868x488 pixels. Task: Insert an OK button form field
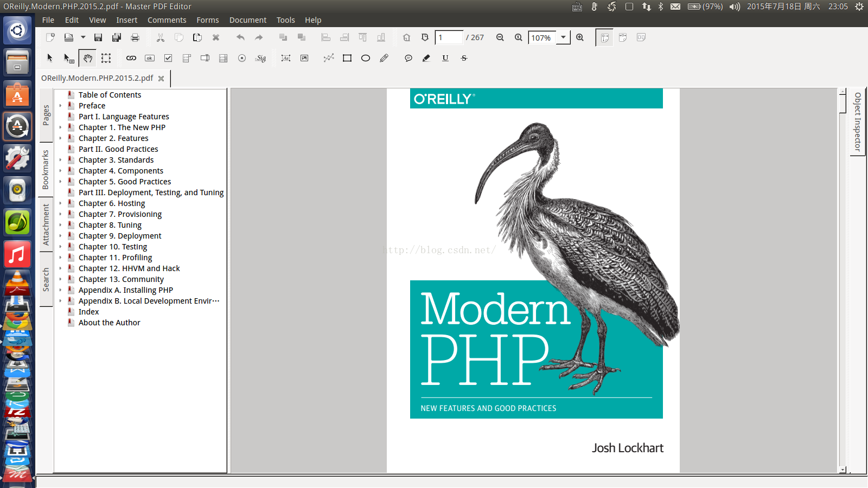pos(150,58)
